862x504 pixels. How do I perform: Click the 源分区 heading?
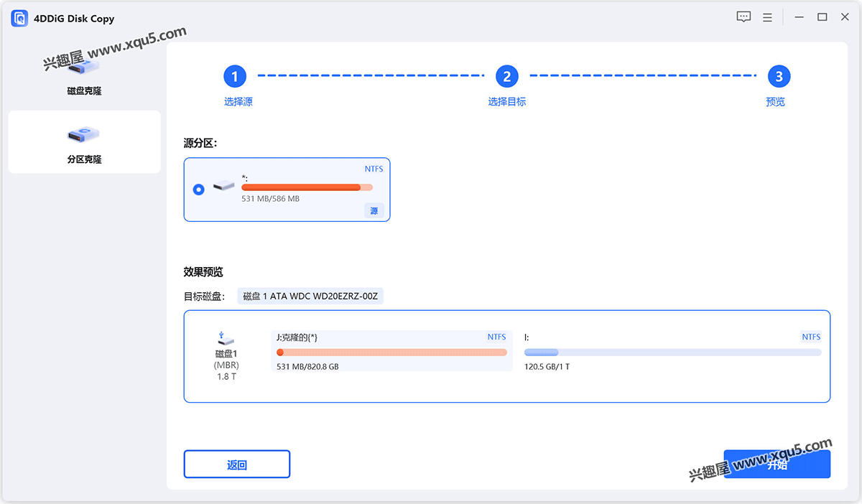pos(200,143)
